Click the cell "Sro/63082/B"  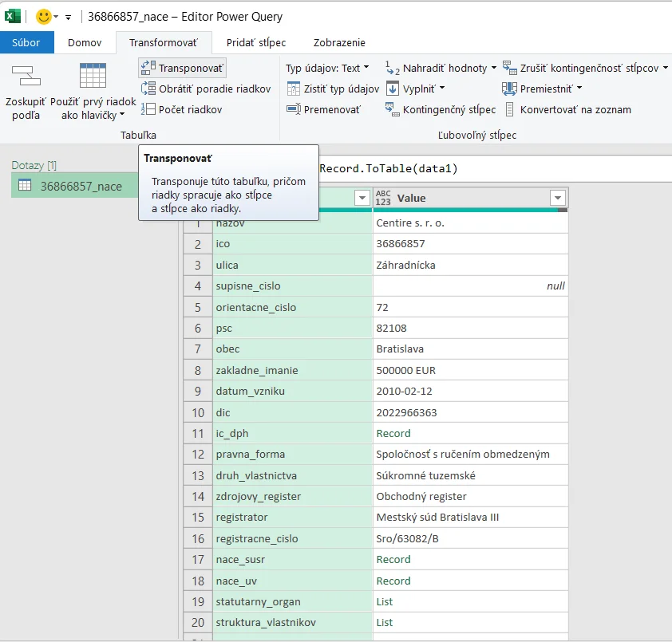click(471, 538)
